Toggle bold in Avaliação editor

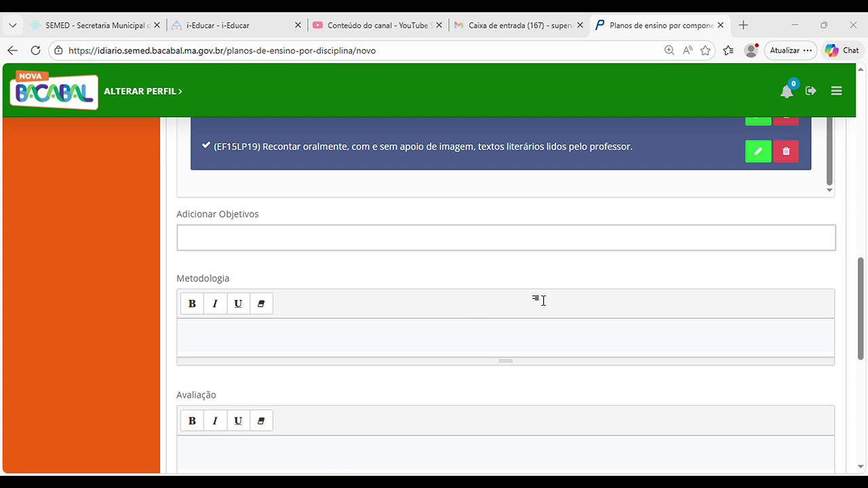pyautogui.click(x=192, y=421)
